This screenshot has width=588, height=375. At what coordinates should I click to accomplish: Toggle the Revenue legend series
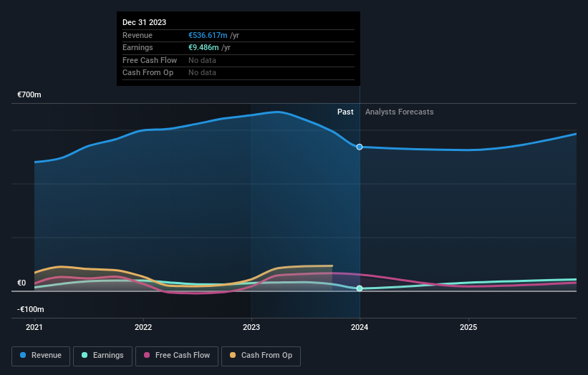[41, 356]
